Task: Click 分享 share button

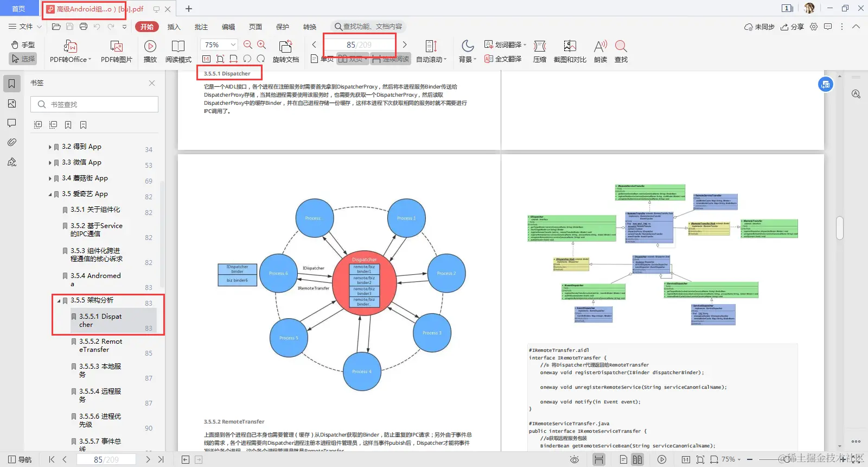Action: (x=792, y=26)
